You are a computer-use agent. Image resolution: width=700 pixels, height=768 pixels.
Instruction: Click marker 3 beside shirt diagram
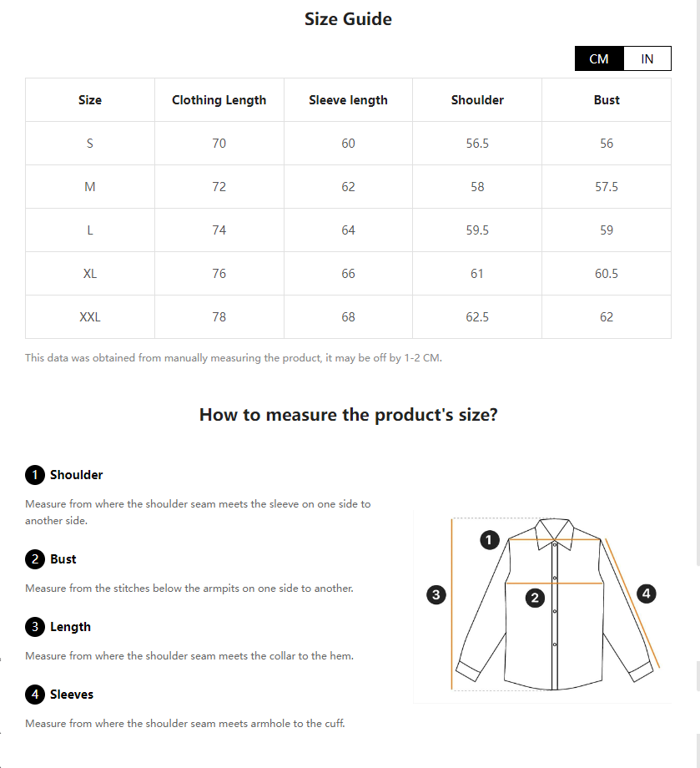[x=436, y=595]
